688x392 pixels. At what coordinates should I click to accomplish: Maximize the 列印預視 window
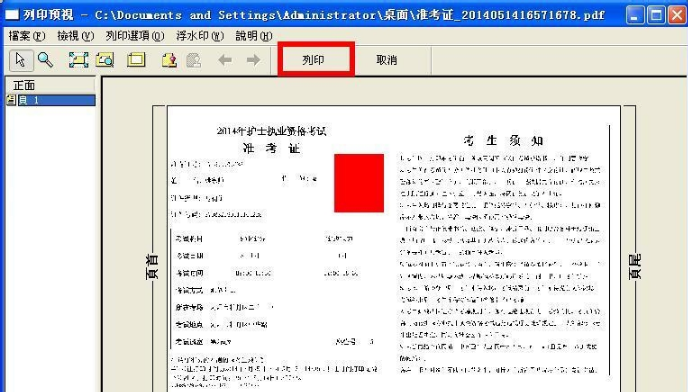pyautogui.click(x=656, y=15)
